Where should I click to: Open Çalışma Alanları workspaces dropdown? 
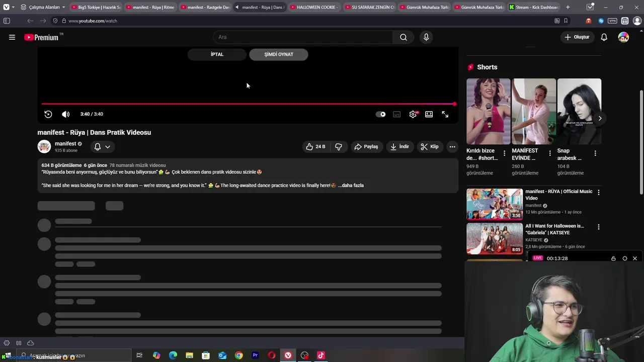43,7
